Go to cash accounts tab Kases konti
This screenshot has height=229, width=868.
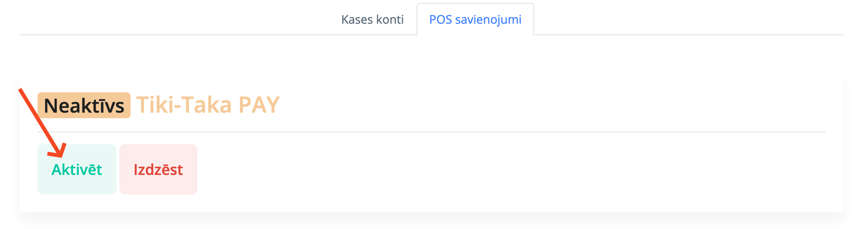click(x=372, y=19)
